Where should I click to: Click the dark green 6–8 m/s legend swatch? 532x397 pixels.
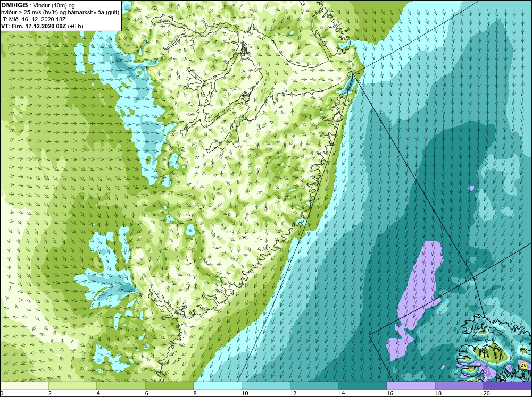(x=169, y=385)
